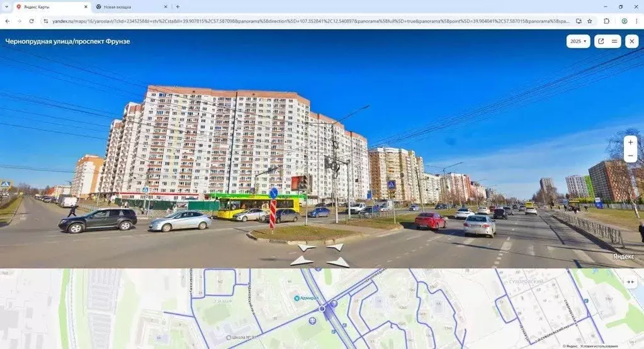Zoom in the panorama with plus button
Screen dimensions: 644x349
pos(630,142)
